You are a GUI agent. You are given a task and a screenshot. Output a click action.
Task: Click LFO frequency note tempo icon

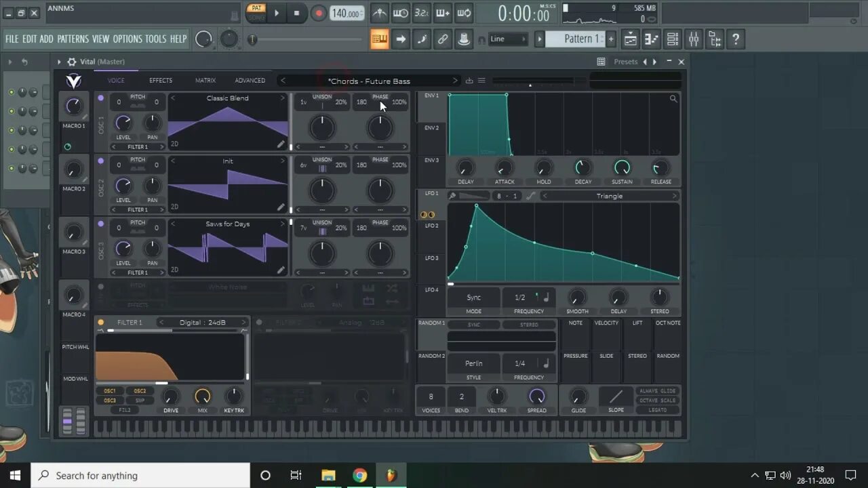click(546, 298)
